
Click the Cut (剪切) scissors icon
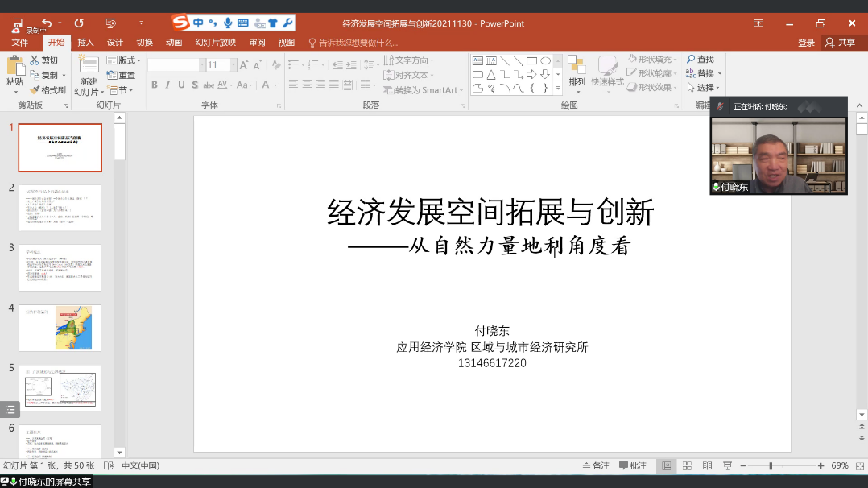pos(35,60)
